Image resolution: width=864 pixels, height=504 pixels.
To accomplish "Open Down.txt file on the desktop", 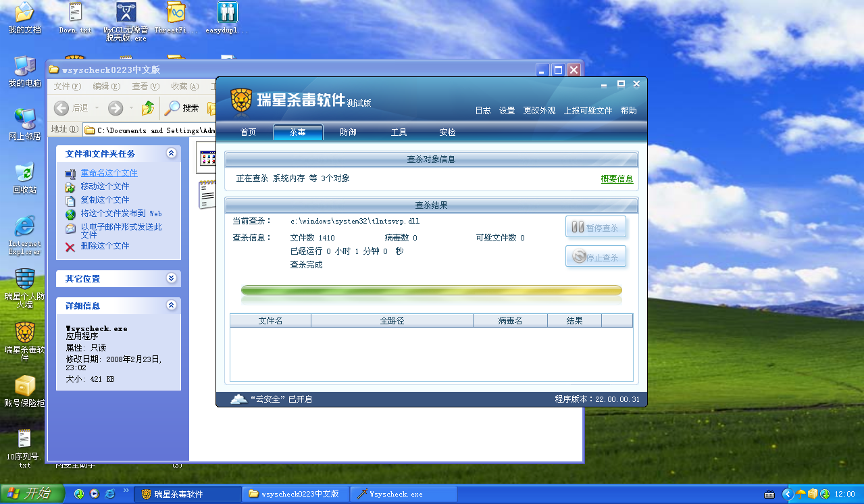I will (x=76, y=18).
